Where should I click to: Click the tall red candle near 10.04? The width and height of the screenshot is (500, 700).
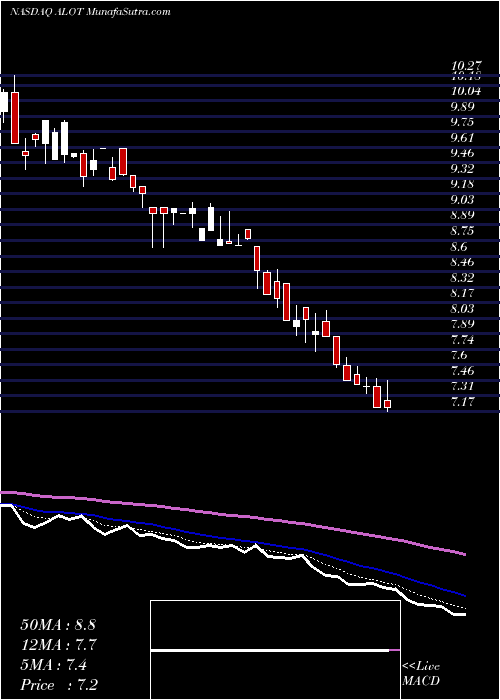15,118
